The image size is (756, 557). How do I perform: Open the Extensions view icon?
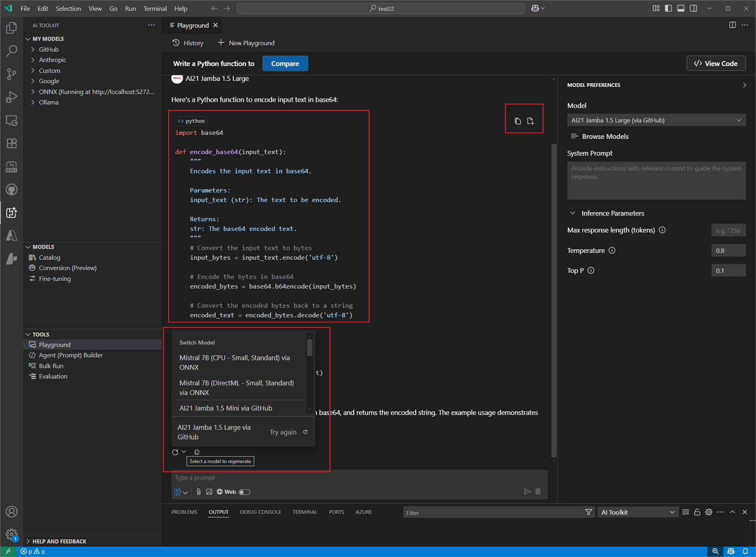12,143
